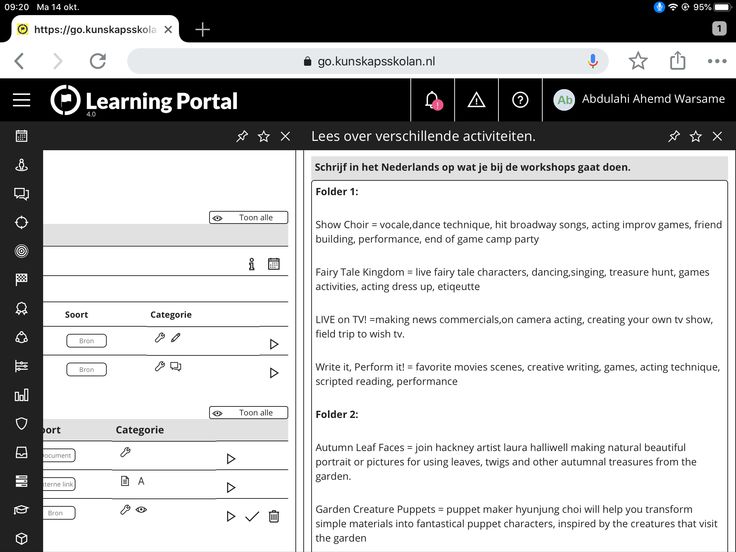Open the sidebar sliders timeline icon

(21, 366)
